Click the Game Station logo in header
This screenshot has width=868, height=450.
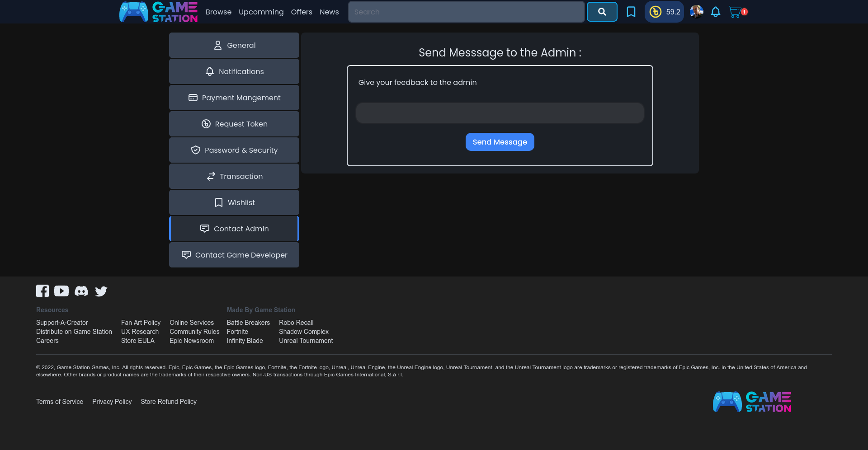click(159, 12)
